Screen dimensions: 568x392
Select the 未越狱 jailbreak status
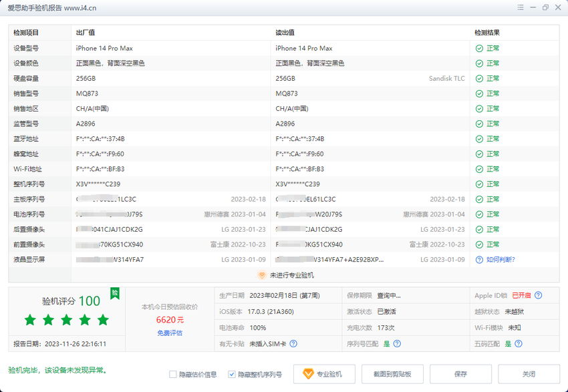coord(514,312)
